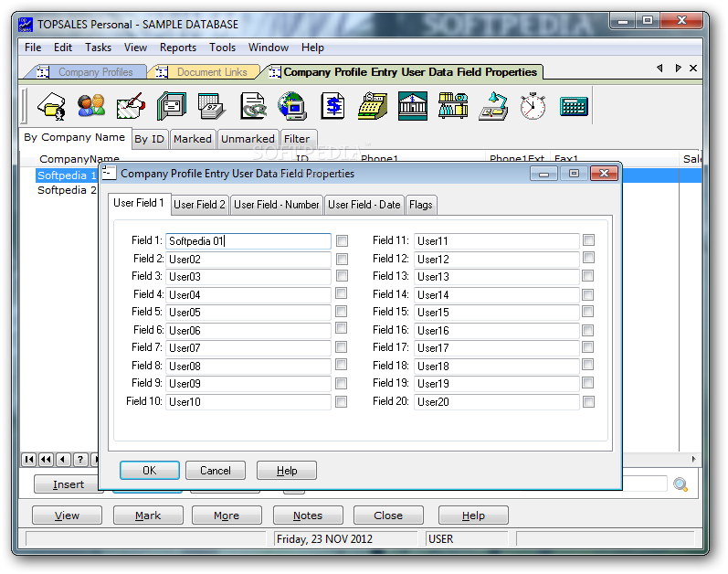The width and height of the screenshot is (728, 574).
Task: Enable the checkbox for Field 5
Action: click(342, 311)
